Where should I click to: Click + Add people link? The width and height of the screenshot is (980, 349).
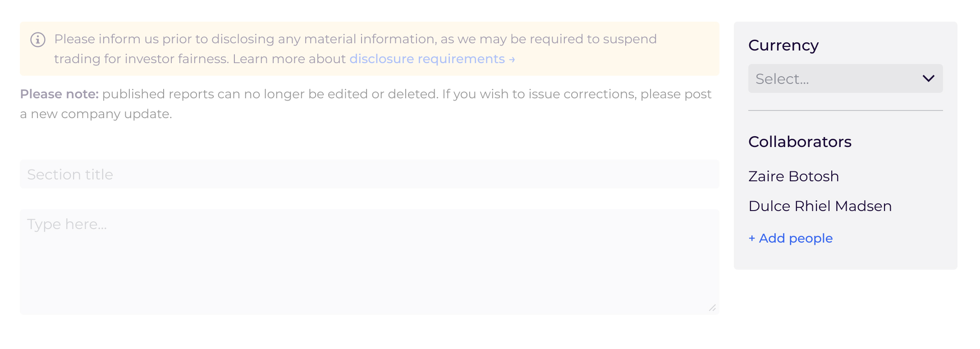coord(791,238)
